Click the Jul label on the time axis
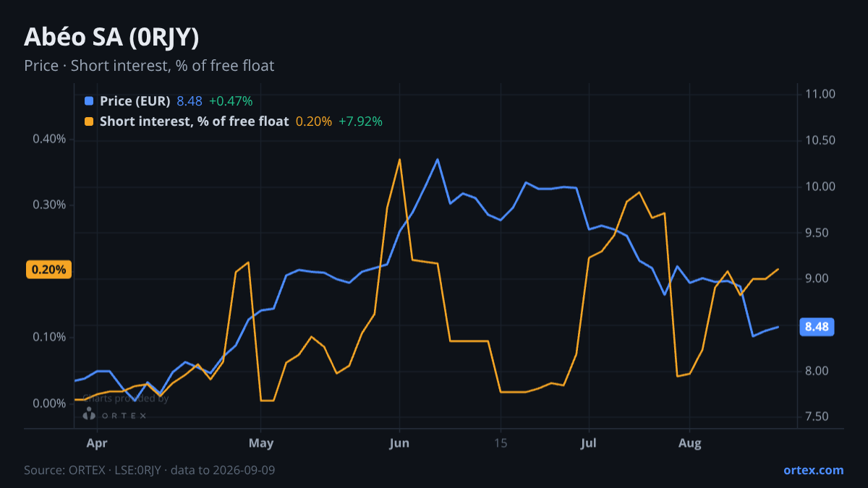 [x=588, y=442]
